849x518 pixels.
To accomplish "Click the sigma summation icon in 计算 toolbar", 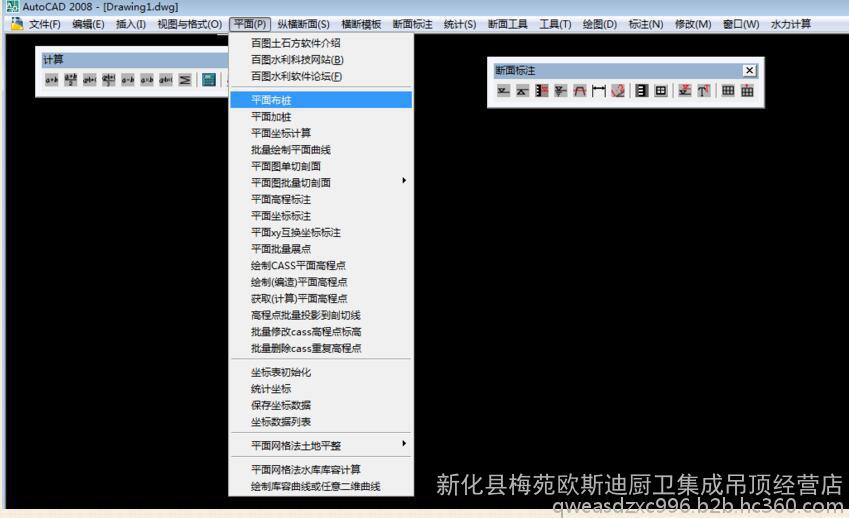I will (x=186, y=80).
